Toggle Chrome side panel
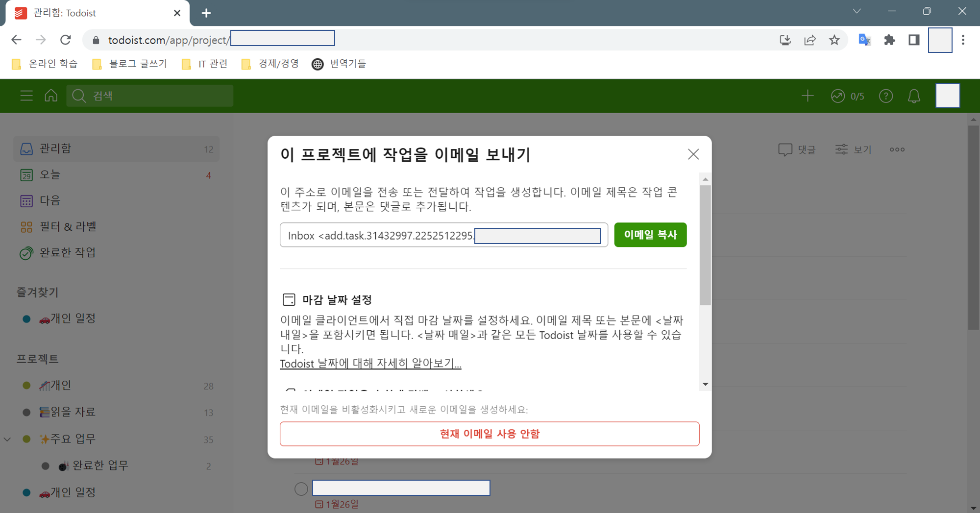Viewport: 980px width, 513px height. 914,40
